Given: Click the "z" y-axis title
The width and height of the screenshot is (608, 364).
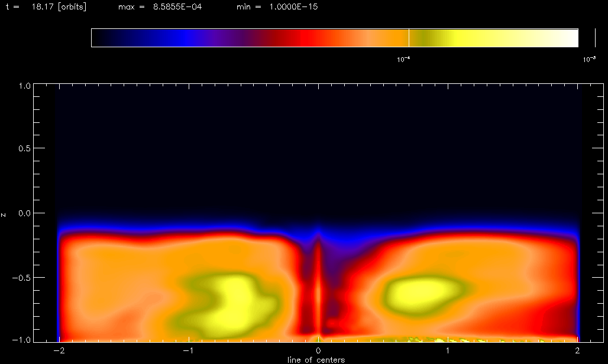Looking at the screenshot, I should (5, 214).
